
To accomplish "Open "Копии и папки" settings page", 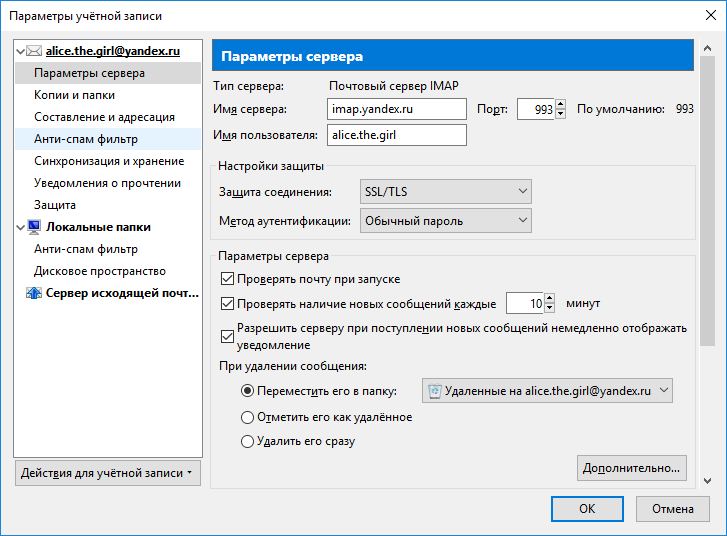I will click(x=74, y=95).
